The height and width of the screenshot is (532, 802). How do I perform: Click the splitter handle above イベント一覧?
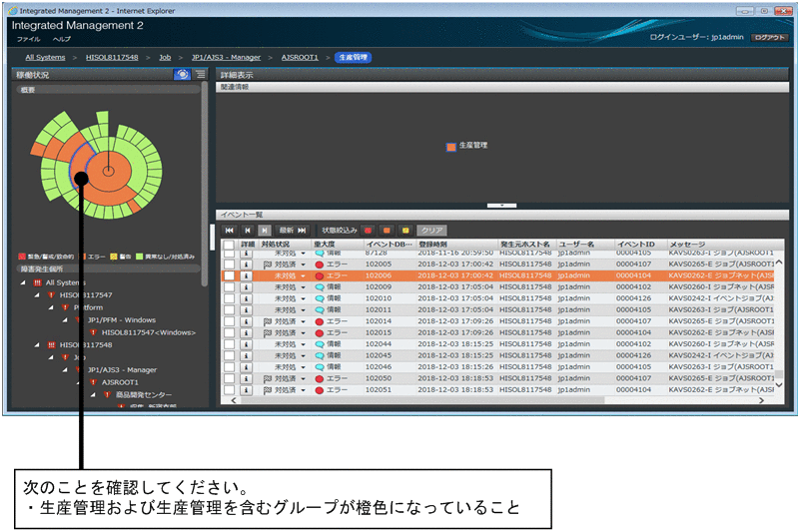coord(501,206)
